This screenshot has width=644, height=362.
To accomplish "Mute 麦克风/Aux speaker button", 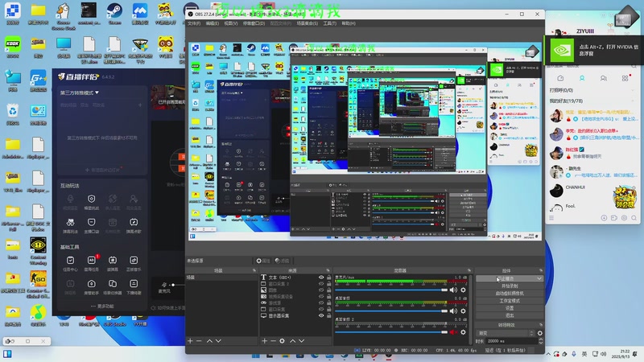I will point(453,290).
